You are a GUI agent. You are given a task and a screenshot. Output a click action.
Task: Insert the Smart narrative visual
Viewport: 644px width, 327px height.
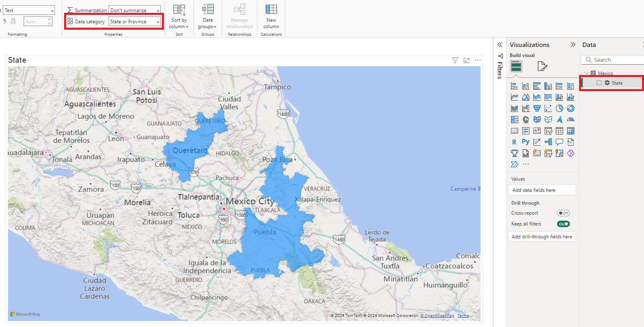pyautogui.click(x=570, y=142)
